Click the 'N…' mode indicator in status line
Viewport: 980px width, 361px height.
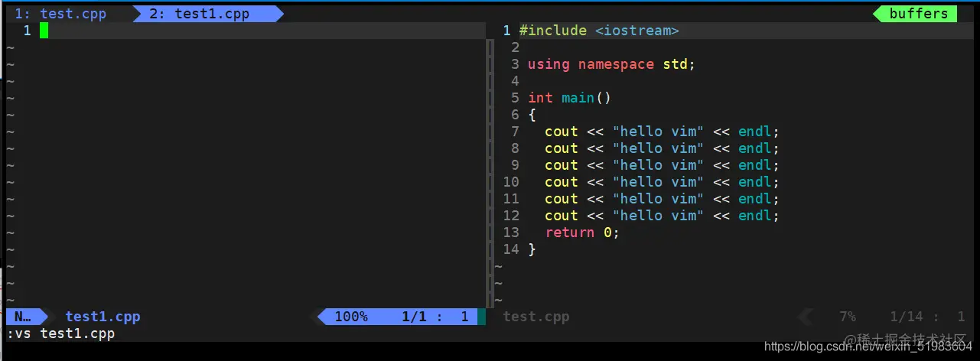[23, 317]
